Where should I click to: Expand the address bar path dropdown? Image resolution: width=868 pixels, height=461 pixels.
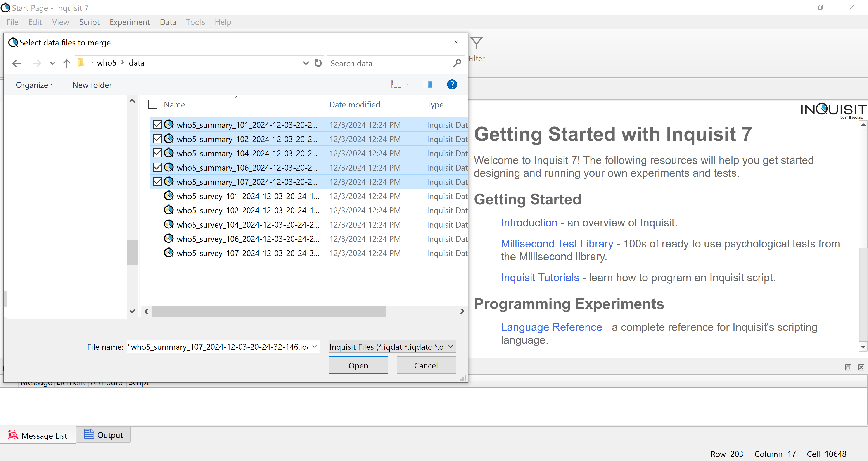pyautogui.click(x=306, y=63)
